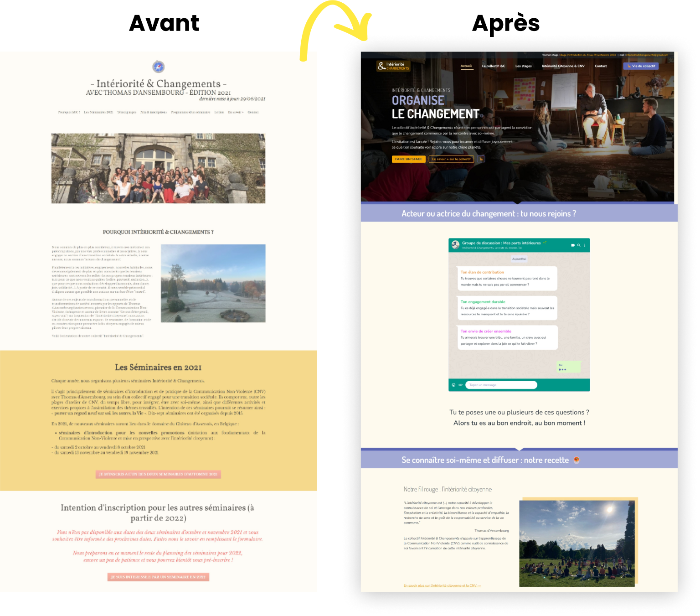This screenshot has width=700, height=616.
Task: Open "Les Séminaires 2021" in the Avant menu
Action: [x=98, y=112]
